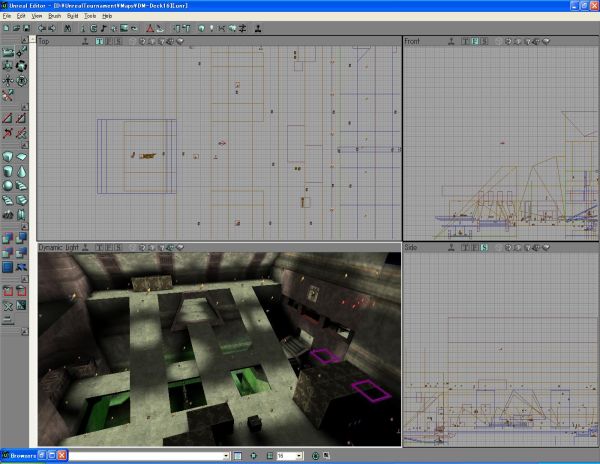Create a new map with New icon
The image size is (600, 464).
7,28
